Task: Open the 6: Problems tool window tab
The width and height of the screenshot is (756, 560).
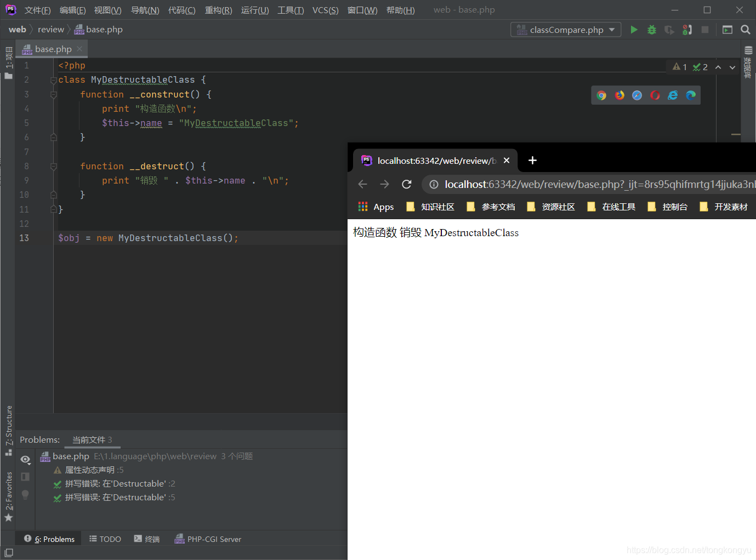Action: (49, 539)
